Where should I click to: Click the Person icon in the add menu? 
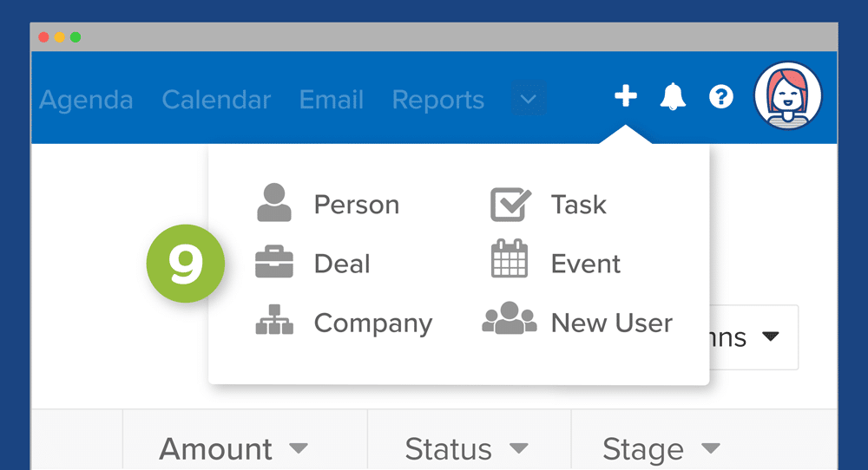pyautogui.click(x=274, y=204)
